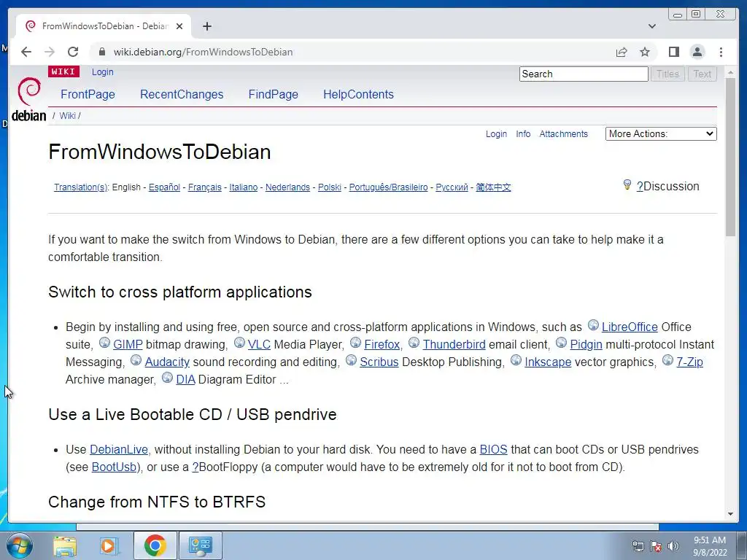Click the Chrome taskbar icon
The image size is (747, 560).
(x=155, y=545)
